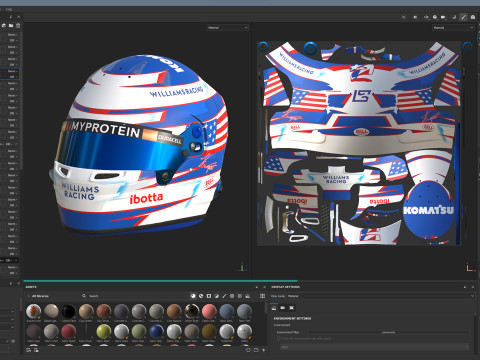Image resolution: width=480 pixels, height=360 pixels.
Task: Filter assets by Smart materials icon
Action: (x=201, y=296)
